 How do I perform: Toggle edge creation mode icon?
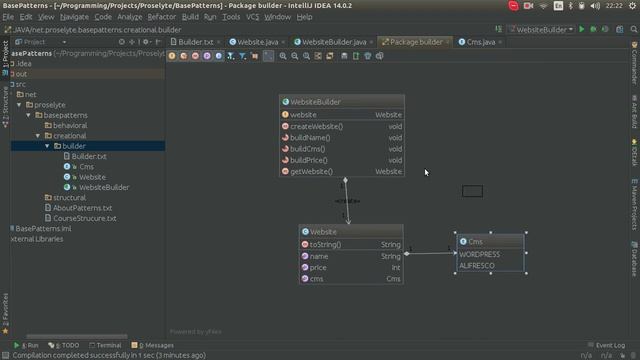(268, 56)
